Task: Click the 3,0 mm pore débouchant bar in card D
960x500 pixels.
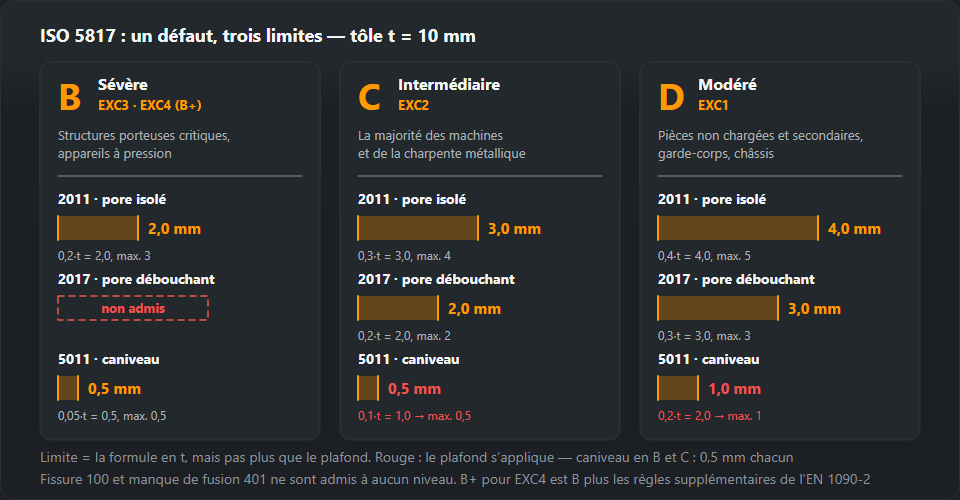Action: 718,308
